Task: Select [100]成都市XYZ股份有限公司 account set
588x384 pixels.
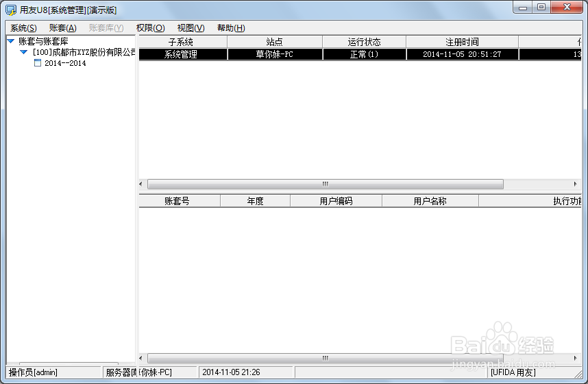Action: 84,52
